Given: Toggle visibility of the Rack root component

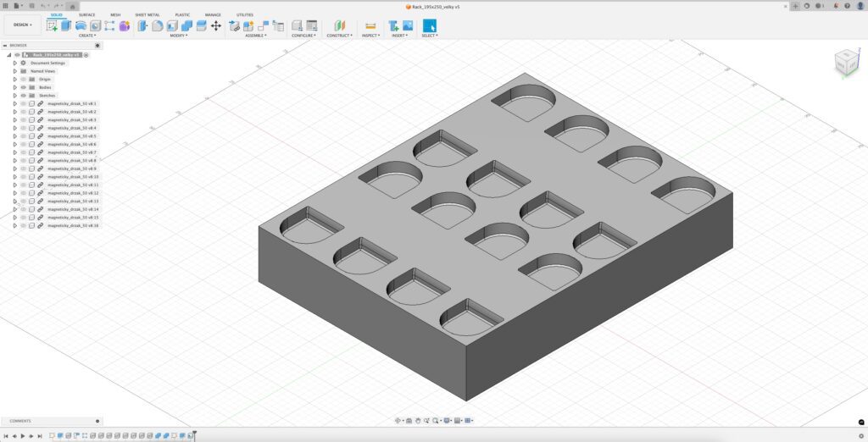Looking at the screenshot, I should click(17, 55).
